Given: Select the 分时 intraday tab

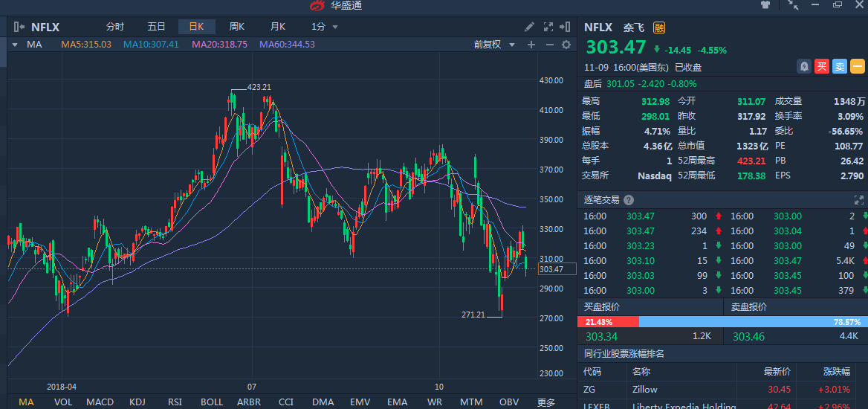Looking at the screenshot, I should pyautogui.click(x=115, y=27).
